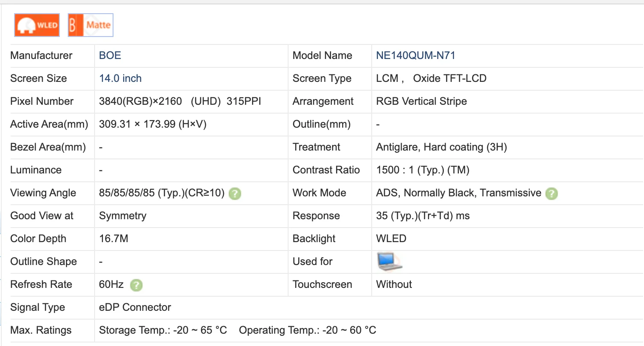This screenshot has height=346, width=644.
Task: Select 'Operating Temp.: -20 ~ 60 °C' text
Action: point(307,330)
